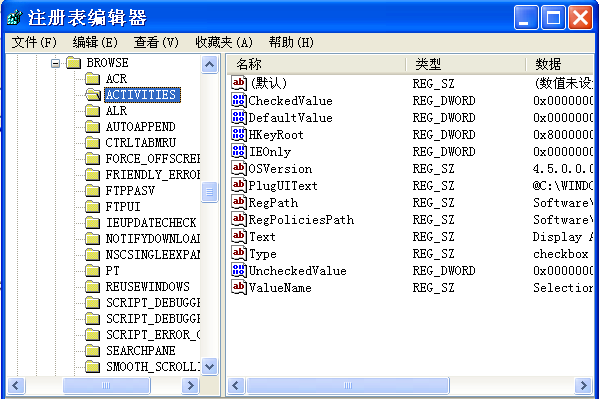Viewport: 600px width, 399px height.
Task: Click the string icon beside RegPath
Action: pos(239,202)
